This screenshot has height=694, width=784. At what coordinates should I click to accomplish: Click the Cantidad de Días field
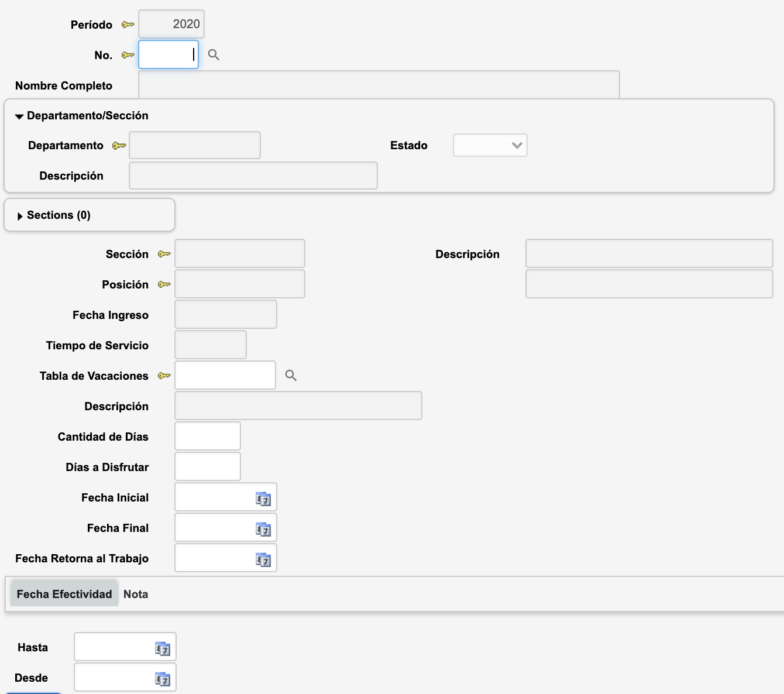click(x=207, y=437)
